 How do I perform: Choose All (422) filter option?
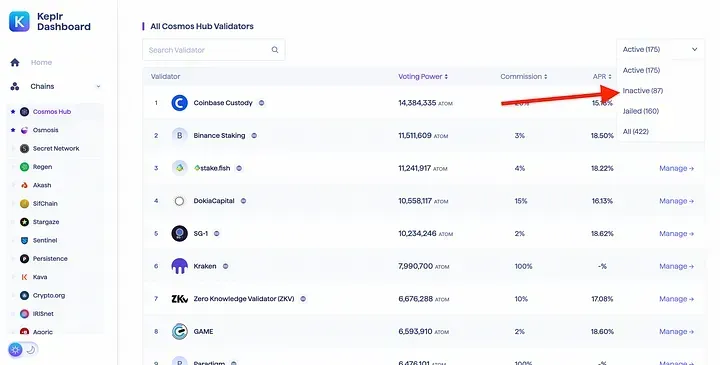point(636,131)
